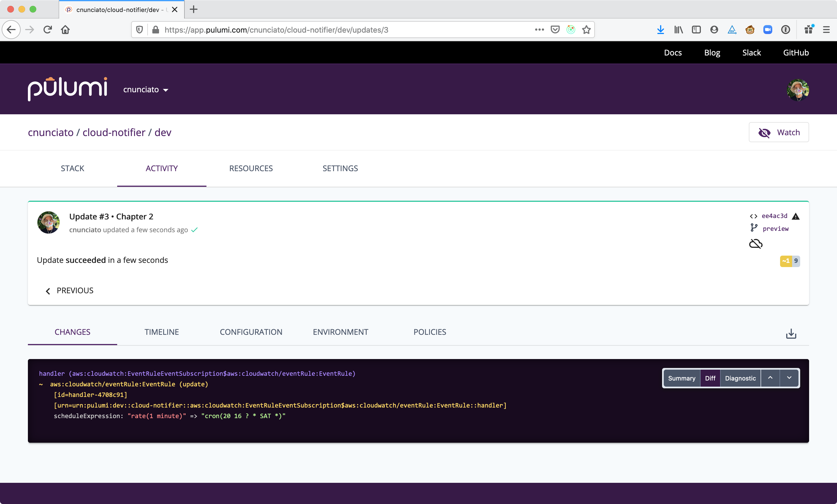The image size is (837, 504).
Task: Toggle the browser sidebar view
Action: tap(696, 30)
